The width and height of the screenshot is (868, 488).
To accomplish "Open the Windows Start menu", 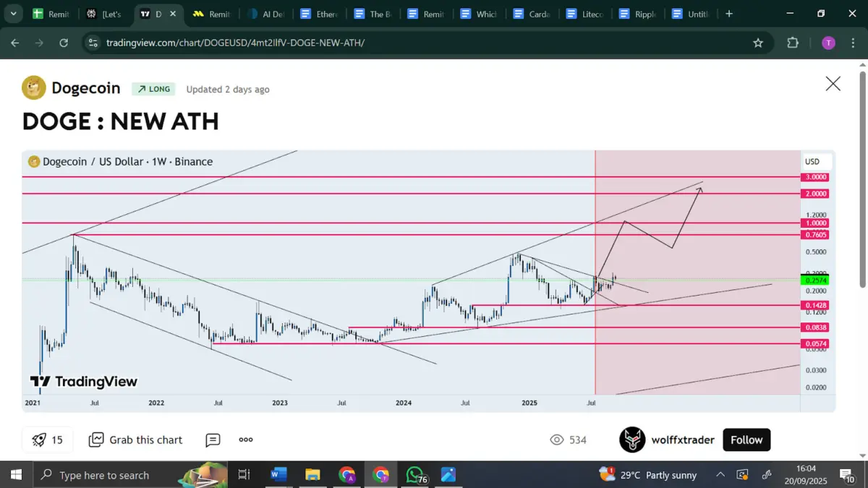I will click(16, 475).
